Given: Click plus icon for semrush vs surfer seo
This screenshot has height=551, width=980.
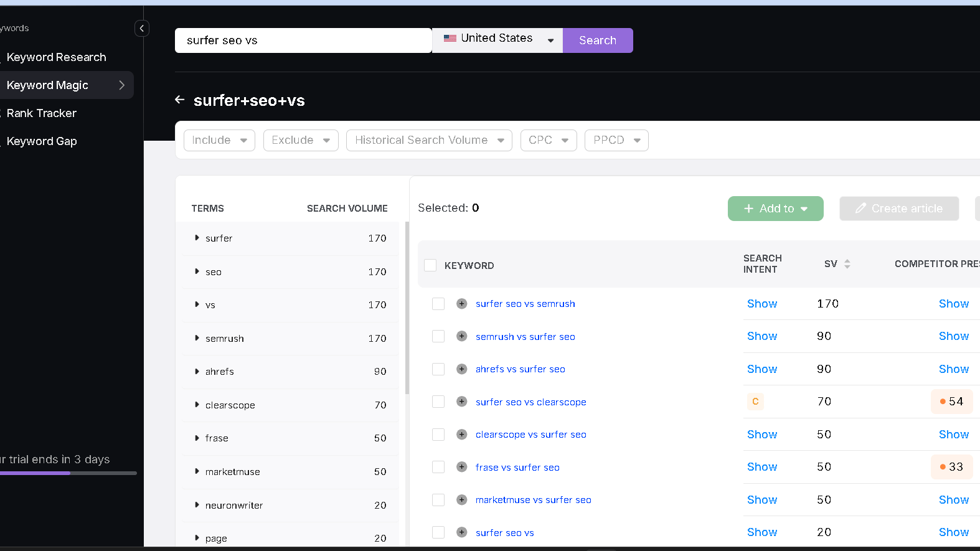Looking at the screenshot, I should pos(461,336).
